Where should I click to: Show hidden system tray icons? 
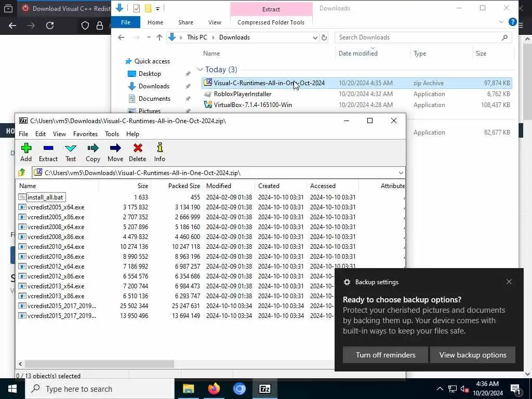point(440,389)
